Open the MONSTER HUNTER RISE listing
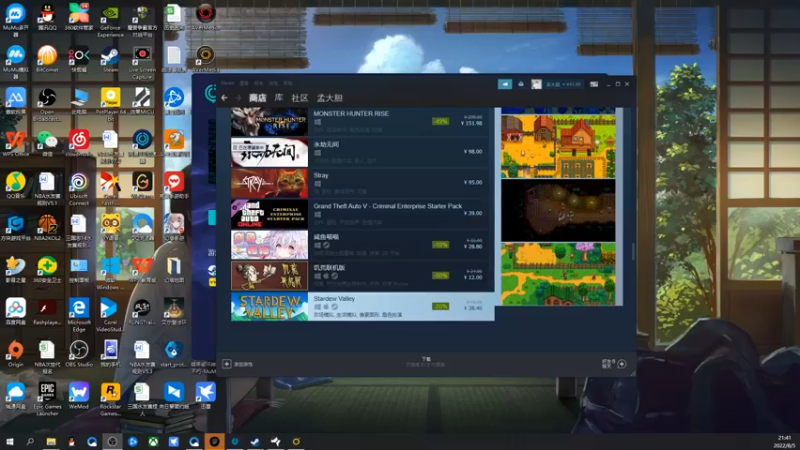This screenshot has height=450, width=800. 360,122
